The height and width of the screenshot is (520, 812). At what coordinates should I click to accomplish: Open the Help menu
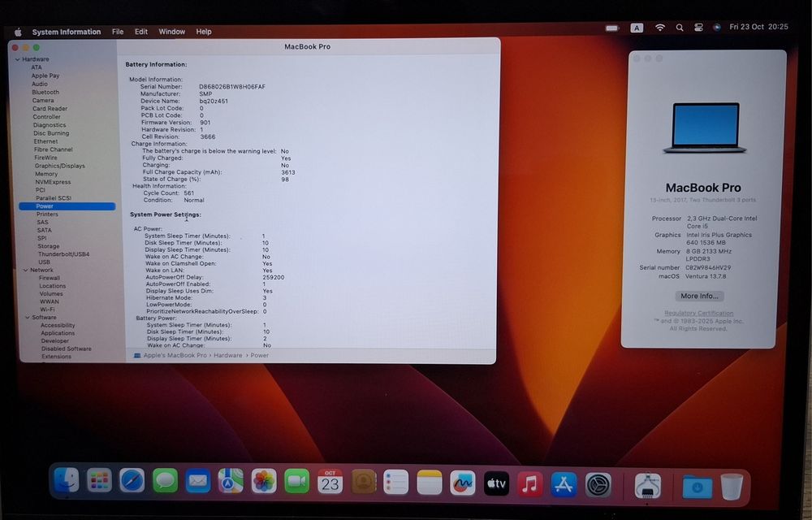click(204, 32)
